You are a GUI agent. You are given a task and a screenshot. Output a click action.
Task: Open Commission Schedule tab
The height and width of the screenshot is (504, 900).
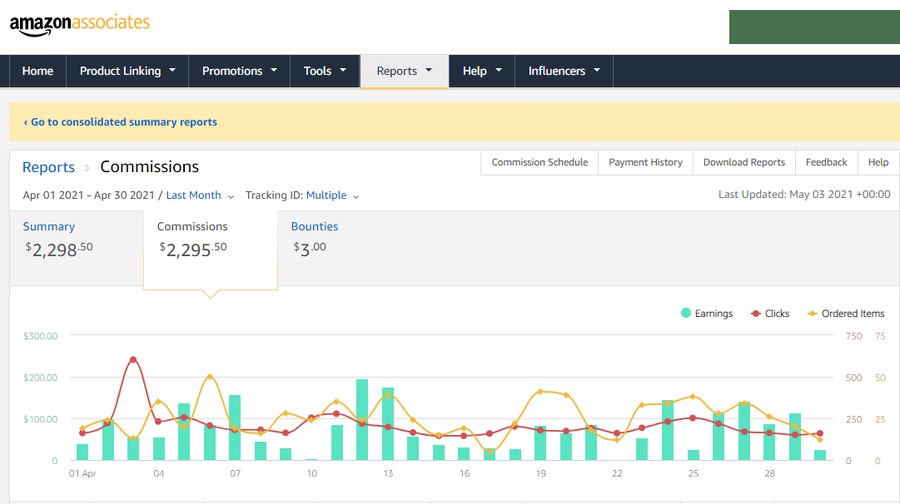tap(540, 162)
